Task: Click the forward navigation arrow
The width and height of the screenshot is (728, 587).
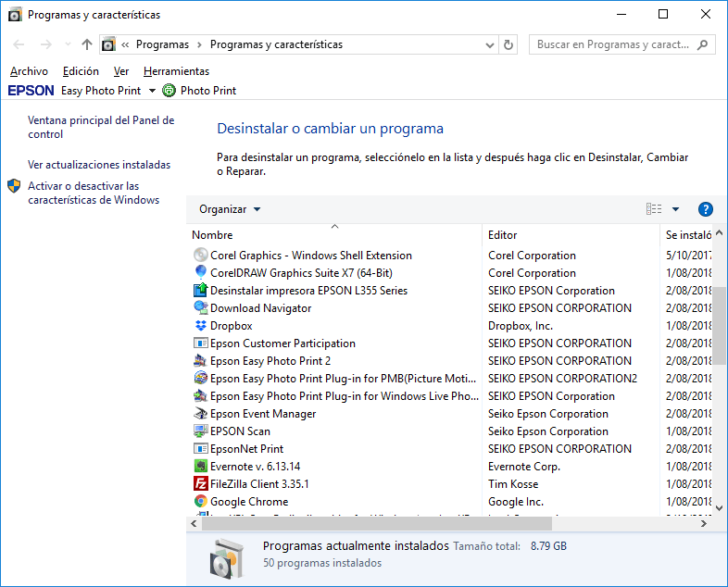Action: (46, 44)
